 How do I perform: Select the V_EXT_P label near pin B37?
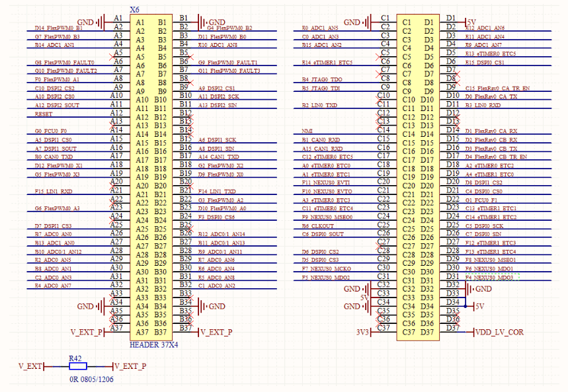point(215,333)
